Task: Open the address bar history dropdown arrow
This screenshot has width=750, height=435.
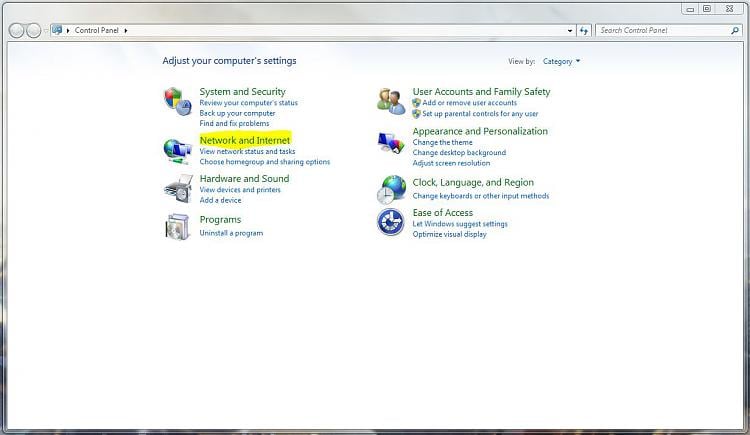Action: pos(570,31)
